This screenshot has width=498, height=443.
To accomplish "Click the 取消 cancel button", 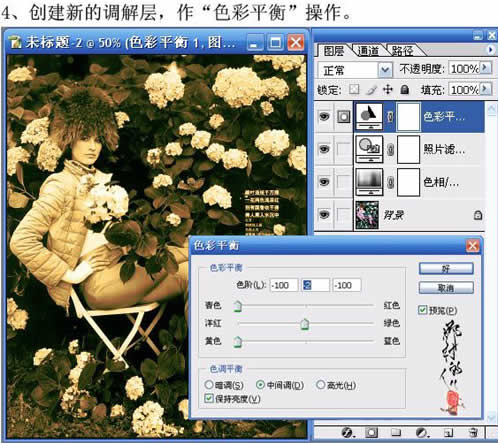I will 446,288.
